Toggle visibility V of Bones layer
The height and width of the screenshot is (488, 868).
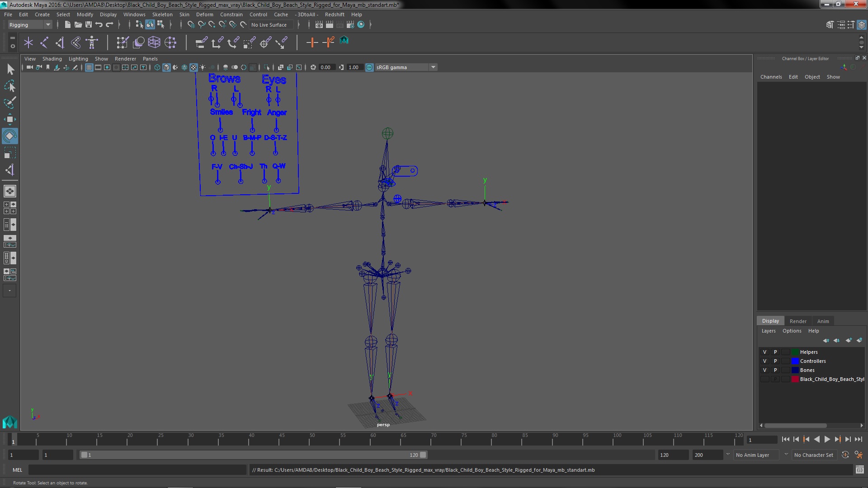764,370
